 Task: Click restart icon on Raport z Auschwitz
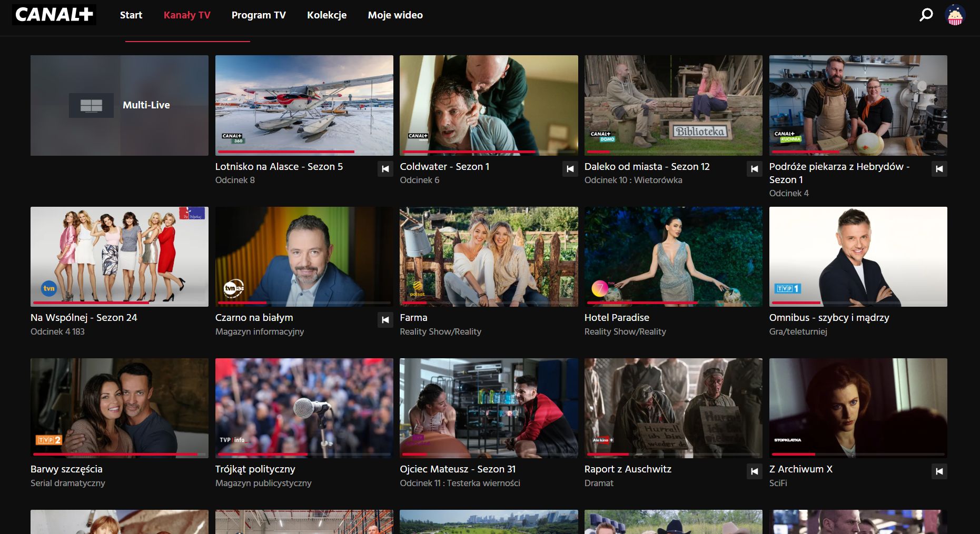pos(754,472)
